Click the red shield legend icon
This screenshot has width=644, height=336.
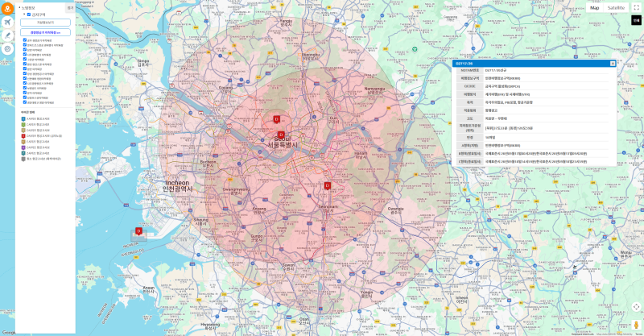(x=23, y=135)
